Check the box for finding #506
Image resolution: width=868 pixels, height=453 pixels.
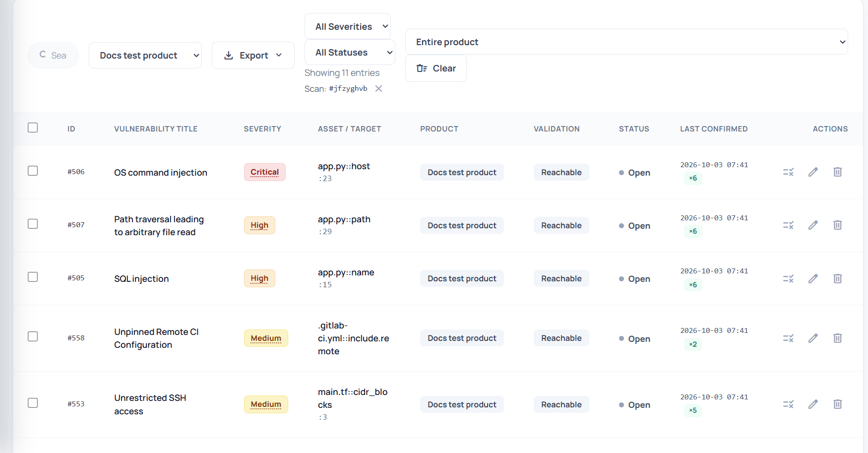pos(33,171)
